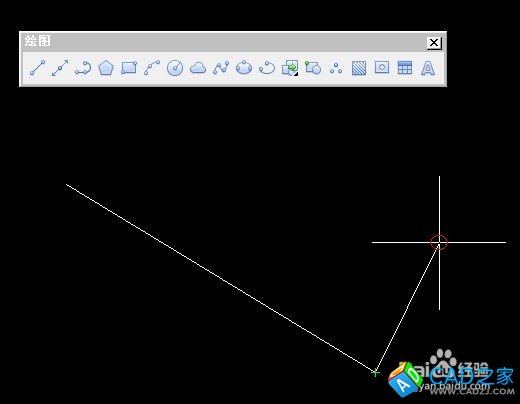
Task: Open the Insert Block tool
Action: [x=290, y=68]
